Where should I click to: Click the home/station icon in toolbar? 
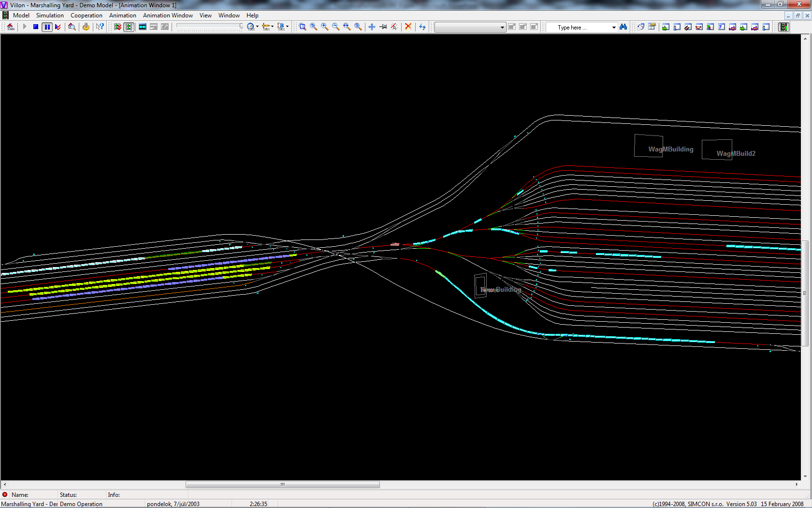coord(11,27)
